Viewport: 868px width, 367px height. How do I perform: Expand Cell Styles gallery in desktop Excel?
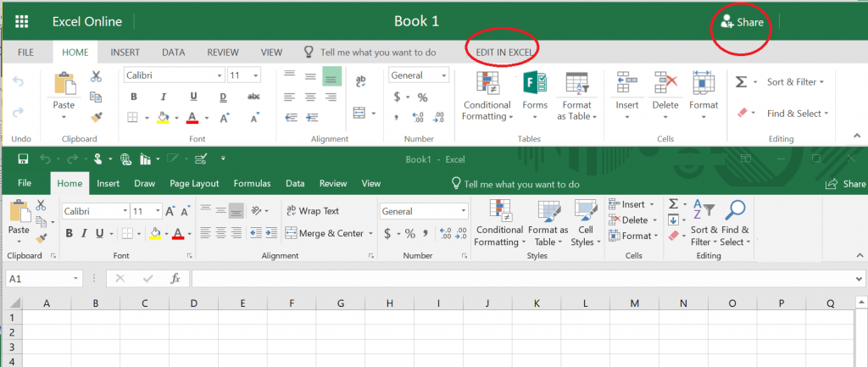click(x=585, y=225)
